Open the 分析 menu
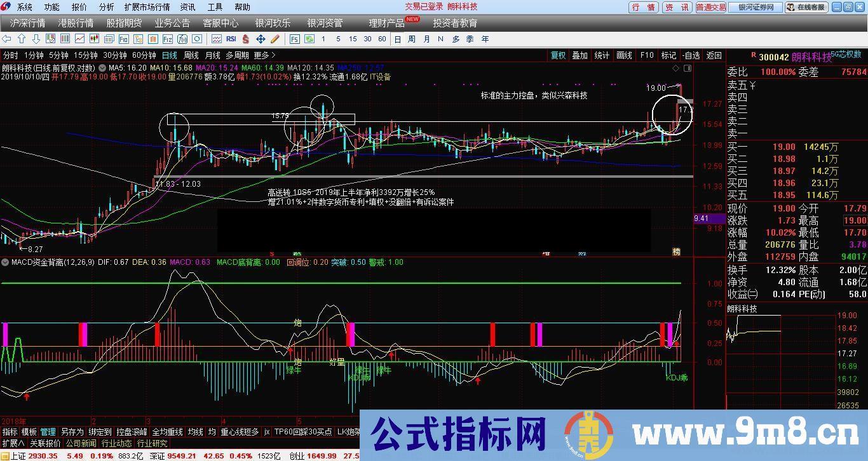The width and height of the screenshot is (868, 461). tap(106, 7)
